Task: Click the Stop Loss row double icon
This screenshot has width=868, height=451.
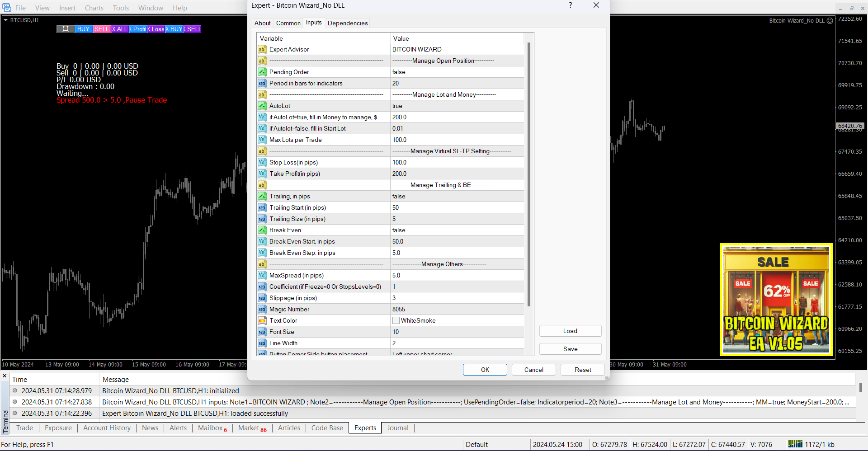Action: pyautogui.click(x=262, y=162)
